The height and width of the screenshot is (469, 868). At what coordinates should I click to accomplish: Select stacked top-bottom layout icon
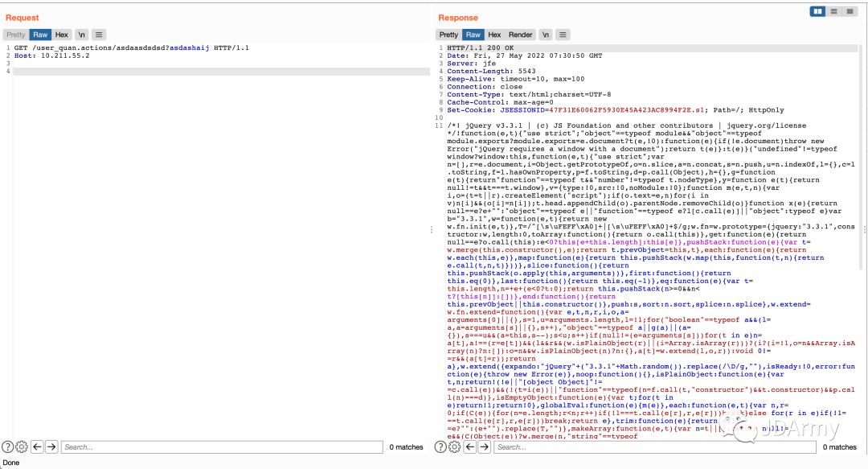[x=833, y=11]
